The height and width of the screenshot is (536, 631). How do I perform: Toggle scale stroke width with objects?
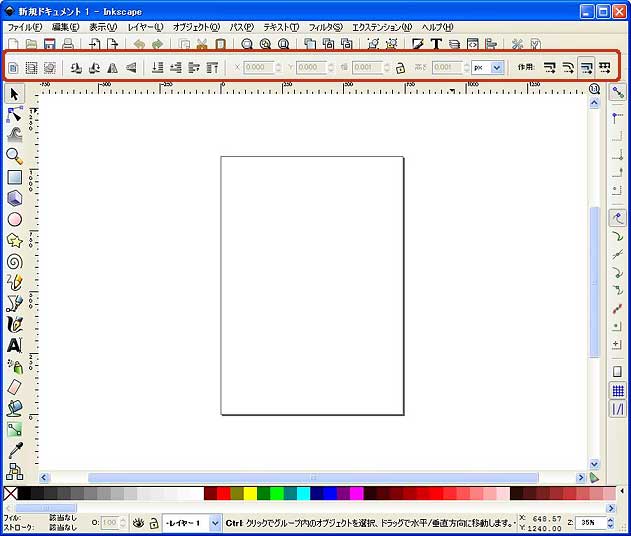tap(549, 67)
